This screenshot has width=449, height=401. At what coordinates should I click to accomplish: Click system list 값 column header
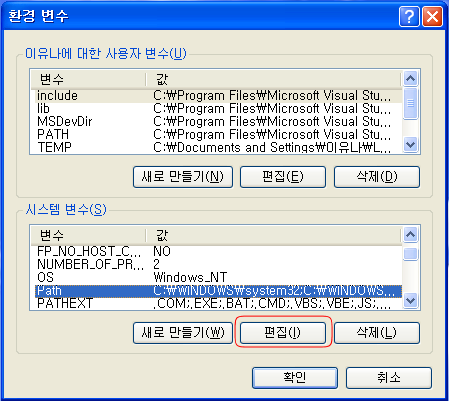coord(273,235)
